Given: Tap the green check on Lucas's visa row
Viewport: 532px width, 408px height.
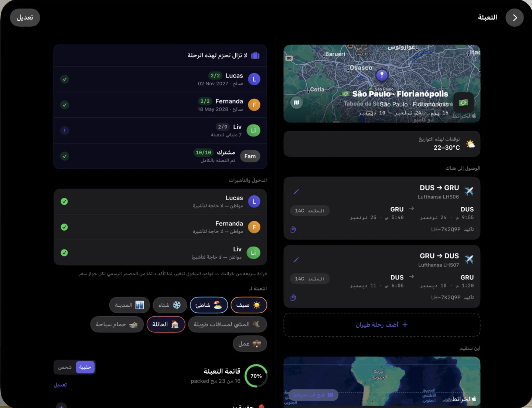Looking at the screenshot, I should point(64,201).
